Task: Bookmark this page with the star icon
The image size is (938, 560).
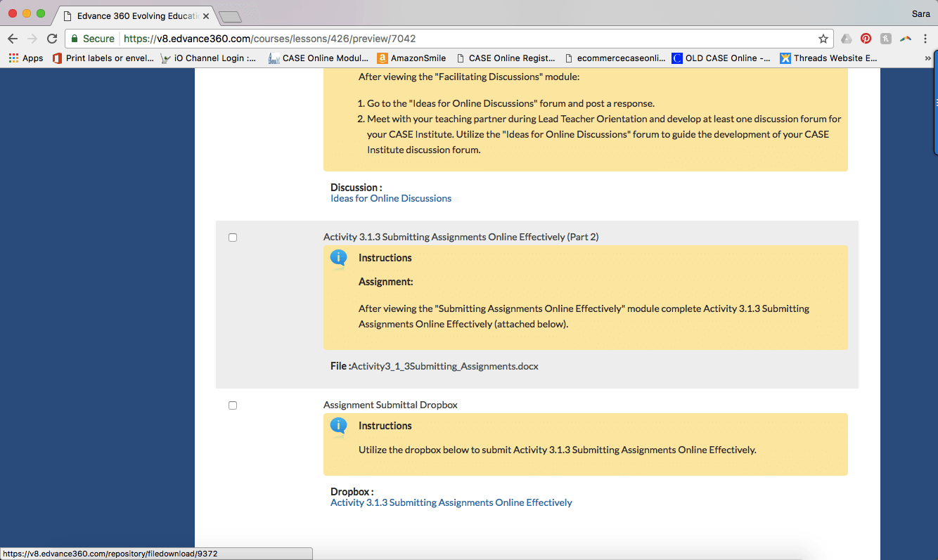Action: [823, 39]
